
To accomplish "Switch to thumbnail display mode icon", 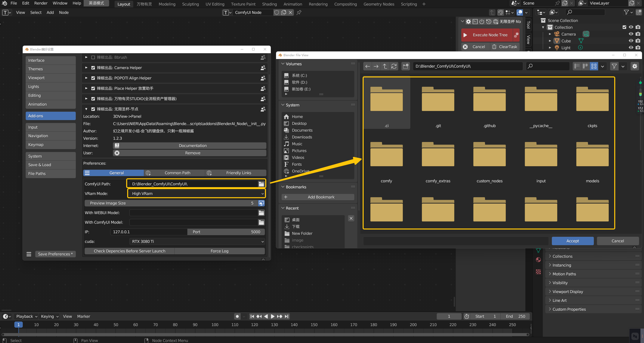I will pos(594,66).
